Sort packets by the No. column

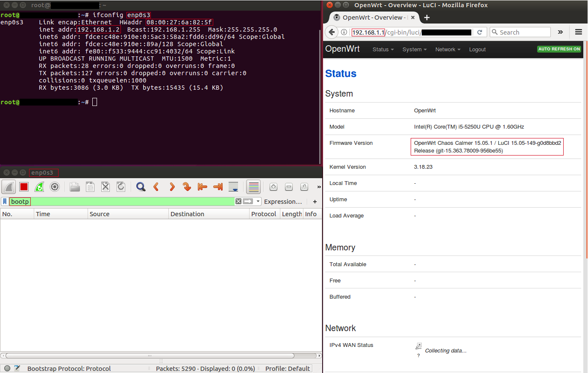point(17,214)
